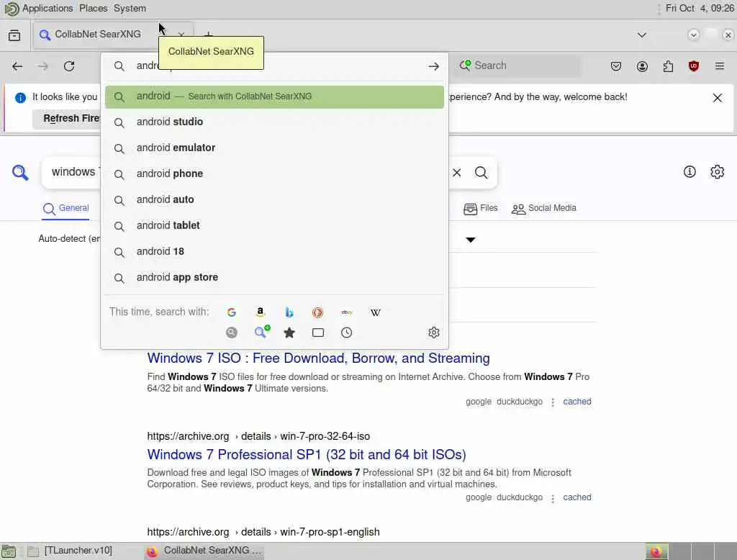Select "android — Search with CollabNet SearXNG" row

coord(274,97)
